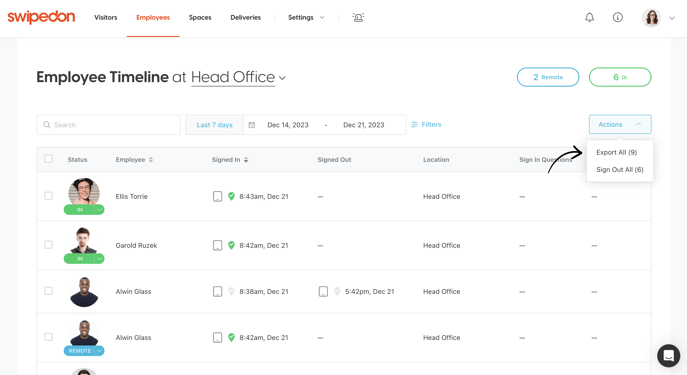The image size is (687, 375).
Task: Click device icon in remote Alwin Glass row
Action: (x=217, y=337)
